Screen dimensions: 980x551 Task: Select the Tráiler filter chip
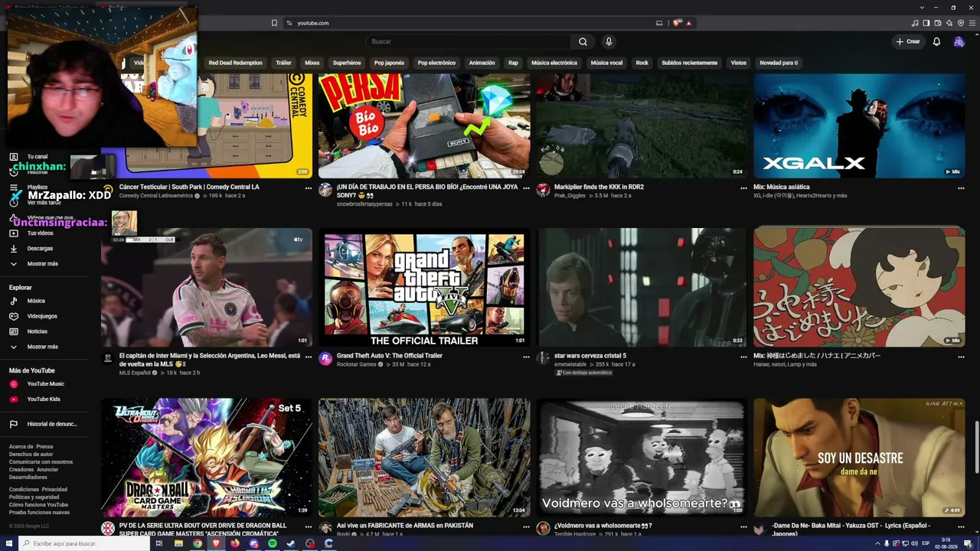click(x=283, y=63)
